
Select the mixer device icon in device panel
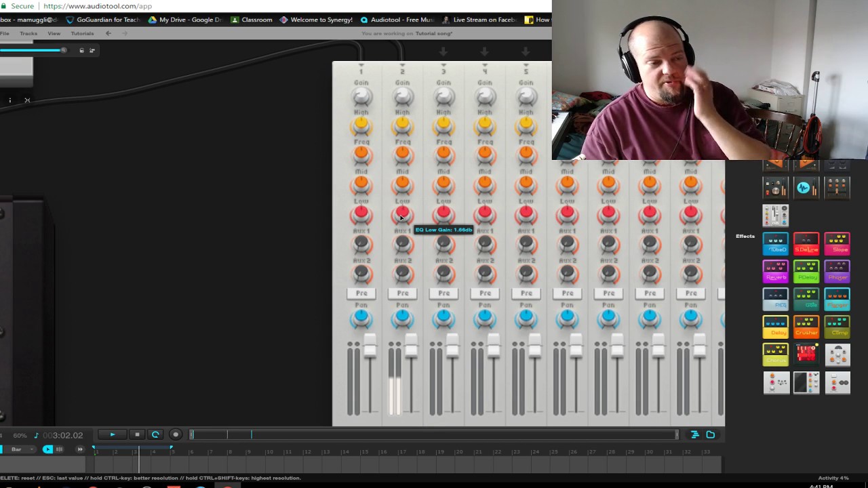(x=776, y=215)
